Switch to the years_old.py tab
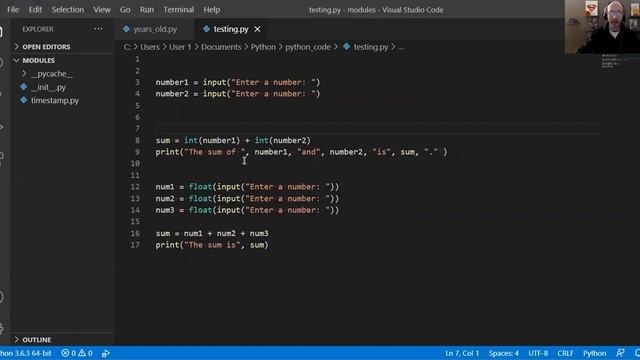This screenshot has width=640, height=360. point(155,29)
